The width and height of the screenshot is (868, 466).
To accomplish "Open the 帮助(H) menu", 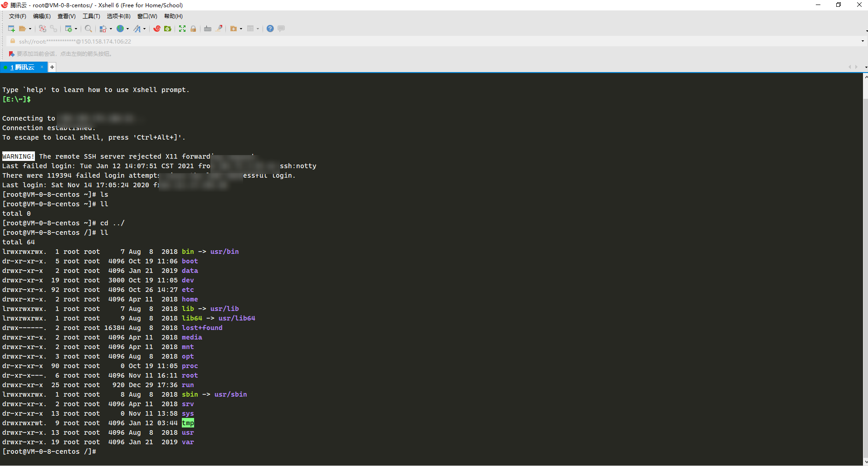I will point(173,16).
